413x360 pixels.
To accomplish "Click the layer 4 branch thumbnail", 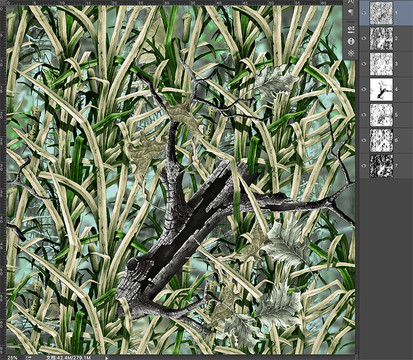I will click(x=381, y=89).
